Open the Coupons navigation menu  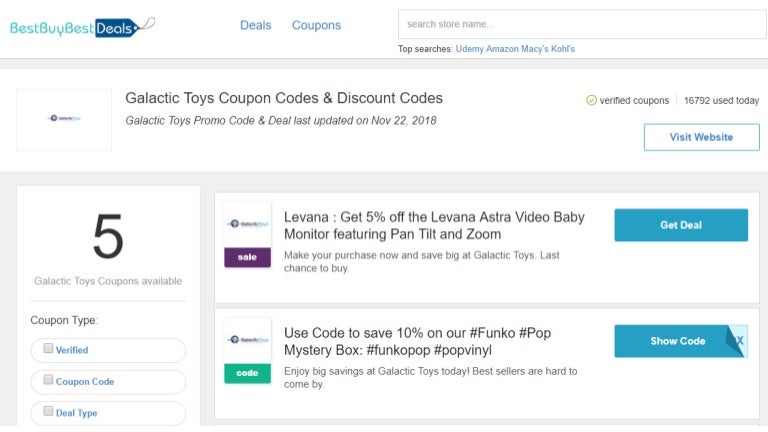(x=316, y=25)
